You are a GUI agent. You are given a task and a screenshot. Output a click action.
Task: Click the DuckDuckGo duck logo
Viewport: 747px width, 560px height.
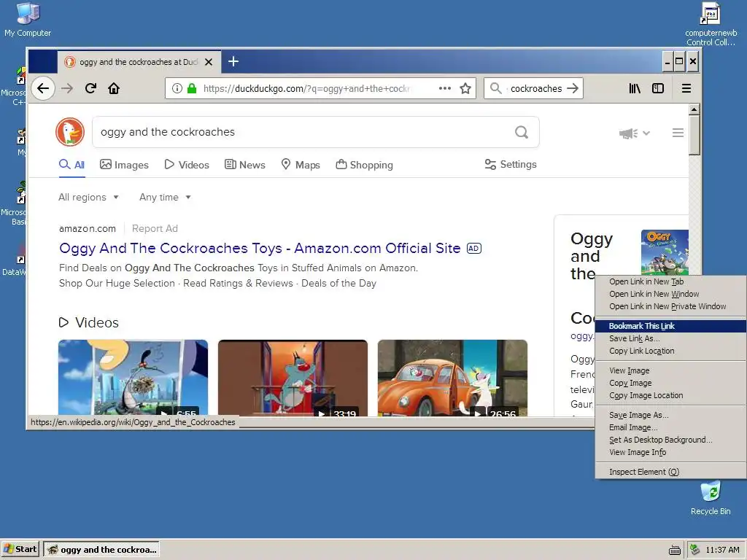coord(70,132)
